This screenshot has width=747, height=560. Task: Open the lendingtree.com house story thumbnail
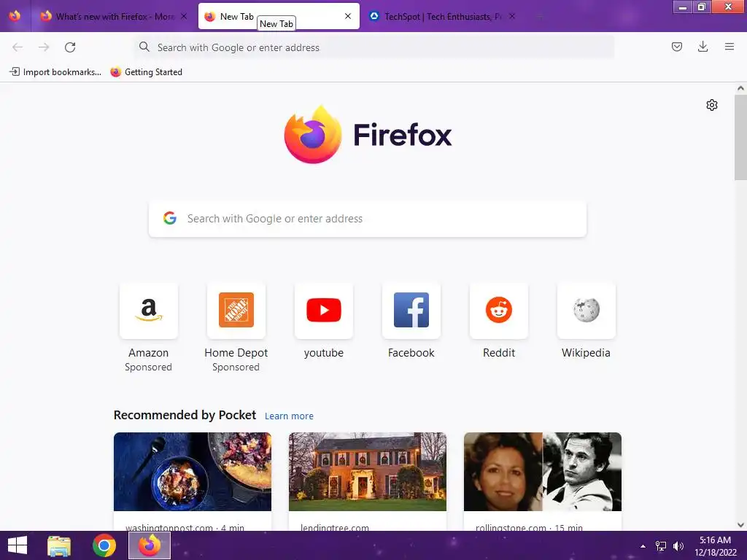point(368,472)
